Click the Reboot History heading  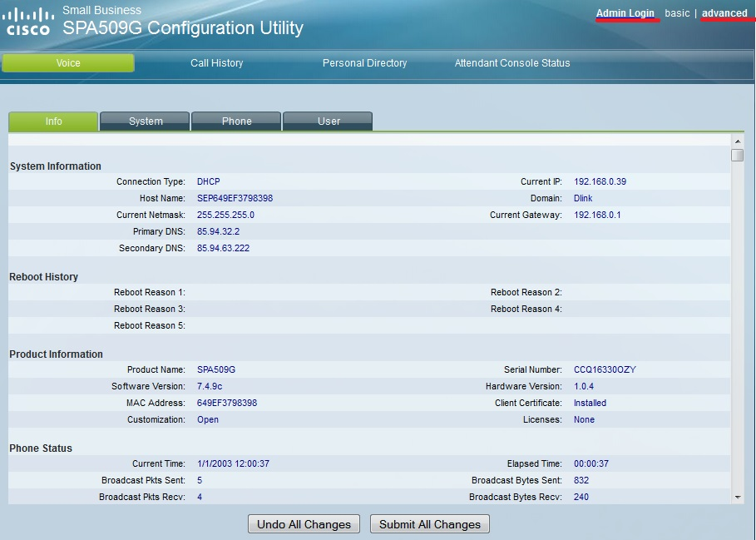pyautogui.click(x=43, y=277)
